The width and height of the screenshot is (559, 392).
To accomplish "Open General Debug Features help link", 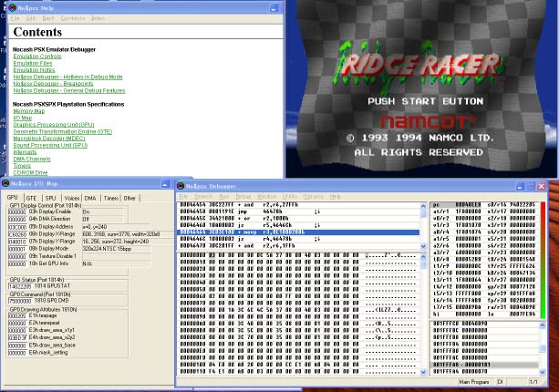I will point(69,90).
